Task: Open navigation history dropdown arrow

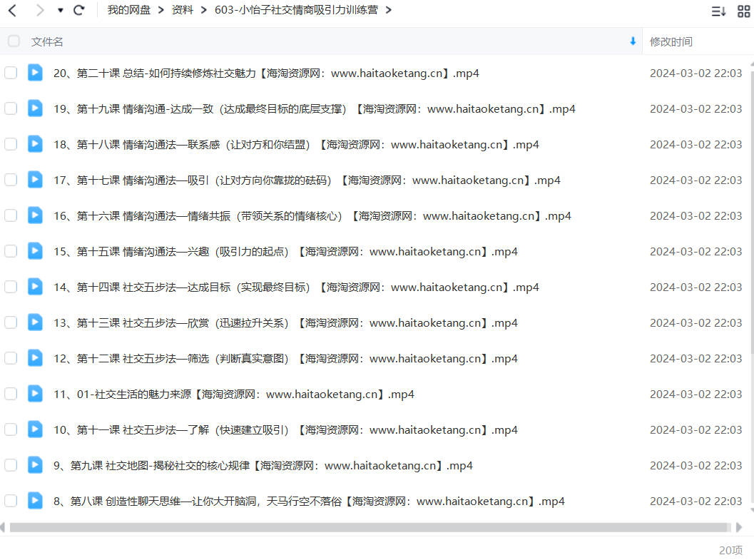Action: (x=60, y=10)
